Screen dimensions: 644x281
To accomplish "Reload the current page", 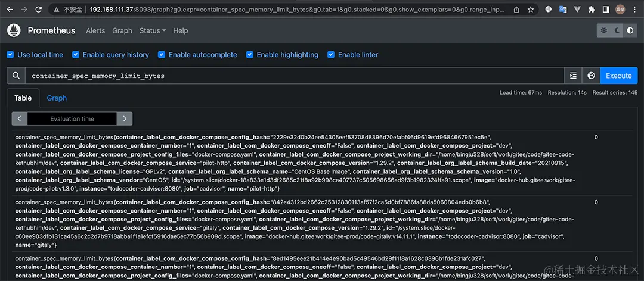I will click(39, 9).
